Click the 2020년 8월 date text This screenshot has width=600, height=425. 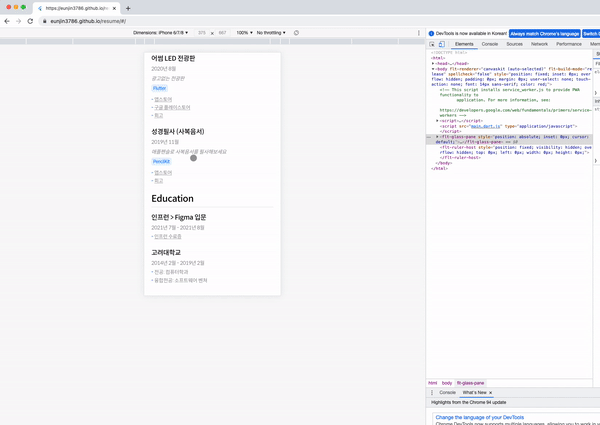tap(164, 69)
